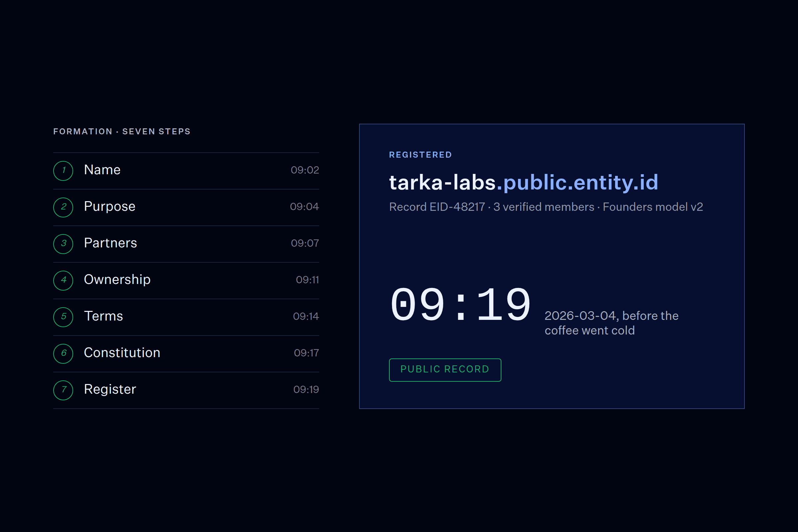798x532 pixels.
Task: Open the step 5 circle beside Terms
Action: coord(63,317)
